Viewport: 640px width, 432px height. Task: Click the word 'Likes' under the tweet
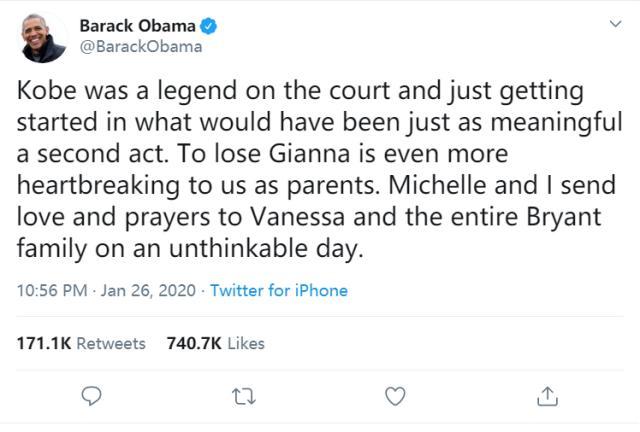click(x=246, y=343)
